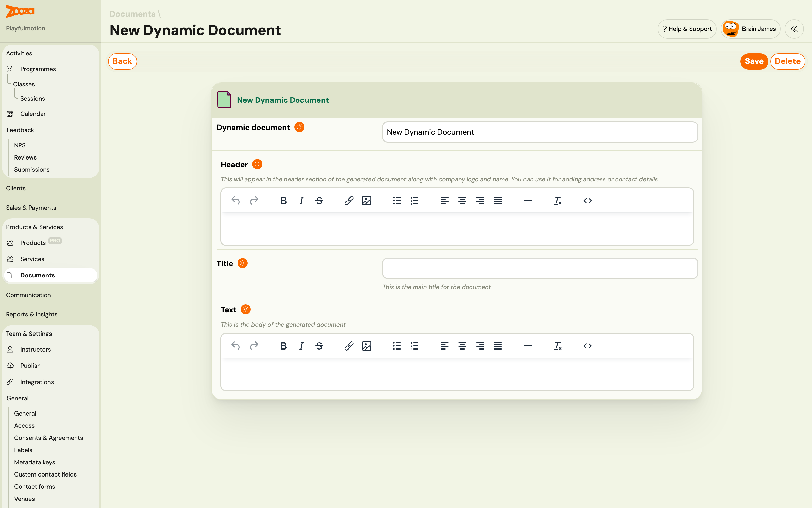Justify text in the Text editor
Screen dimensions: 812x508
coord(498,346)
